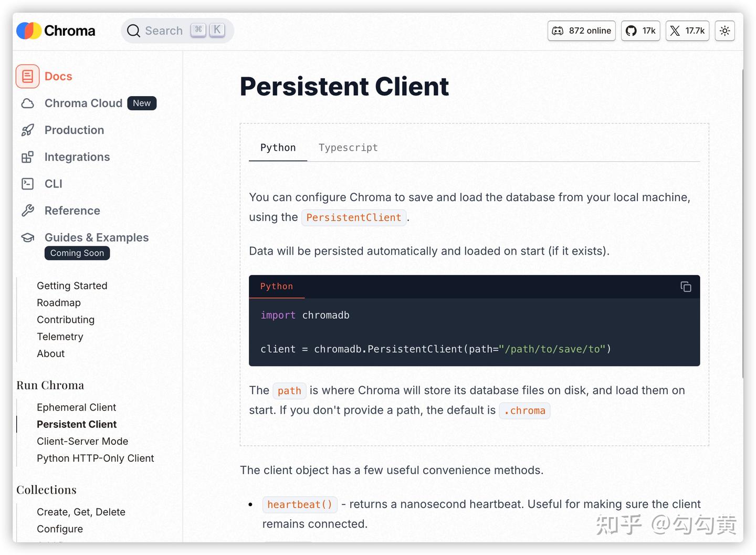Switch to the Typescript tab
Viewport: 756px width, 555px height.
tap(348, 148)
